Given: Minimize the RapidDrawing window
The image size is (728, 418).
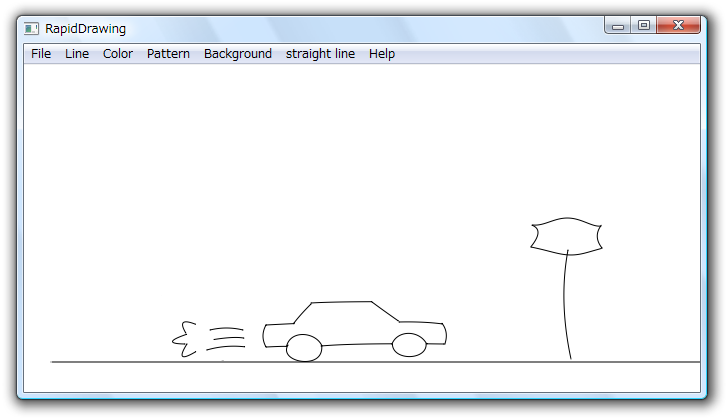Looking at the screenshot, I should (618, 26).
